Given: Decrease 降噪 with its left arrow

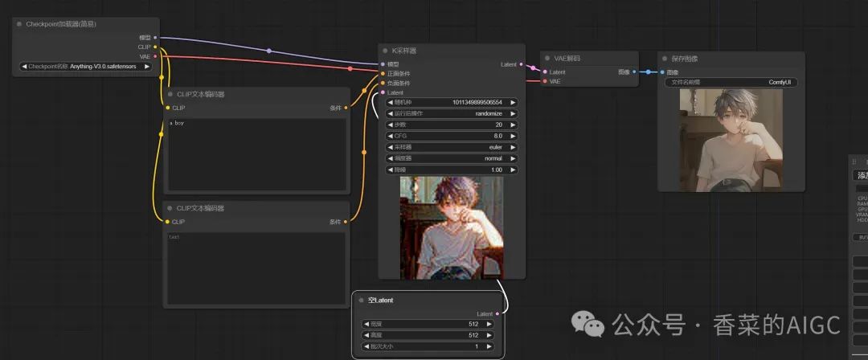Looking at the screenshot, I should click(x=390, y=170).
